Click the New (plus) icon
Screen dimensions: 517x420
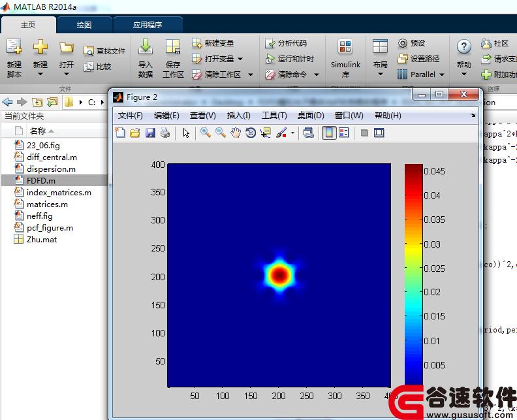point(40,46)
